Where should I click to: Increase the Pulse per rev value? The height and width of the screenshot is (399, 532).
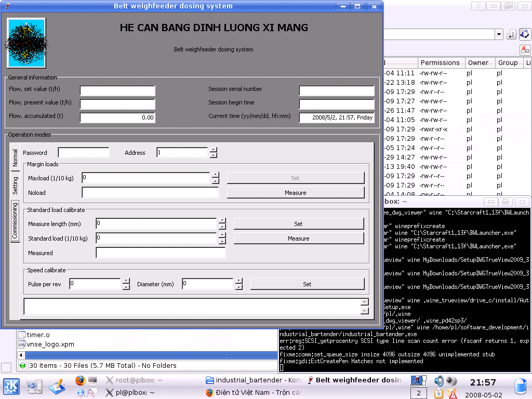point(126,282)
